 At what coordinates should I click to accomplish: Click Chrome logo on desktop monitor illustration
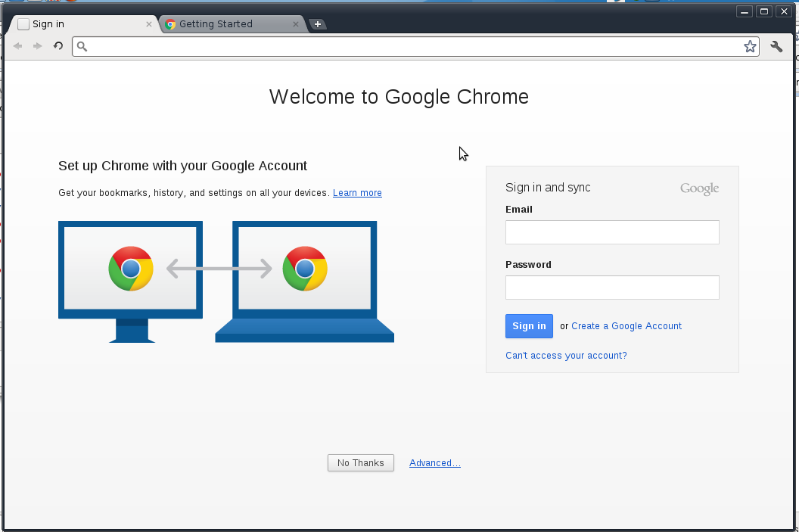pos(131,269)
